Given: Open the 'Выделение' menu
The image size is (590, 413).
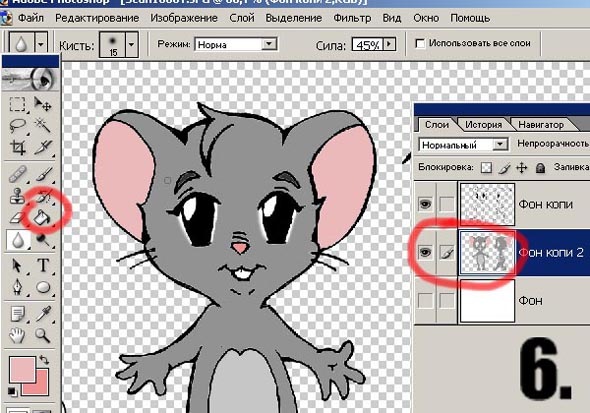Looking at the screenshot, I should 294,18.
